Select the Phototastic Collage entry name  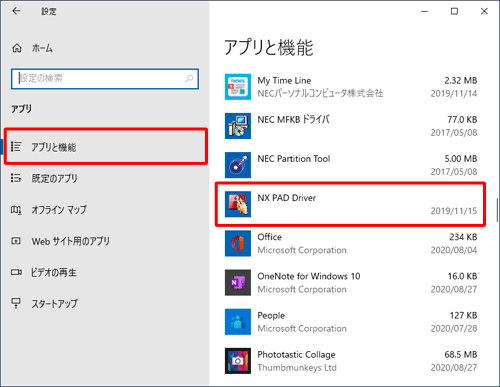coord(296,355)
